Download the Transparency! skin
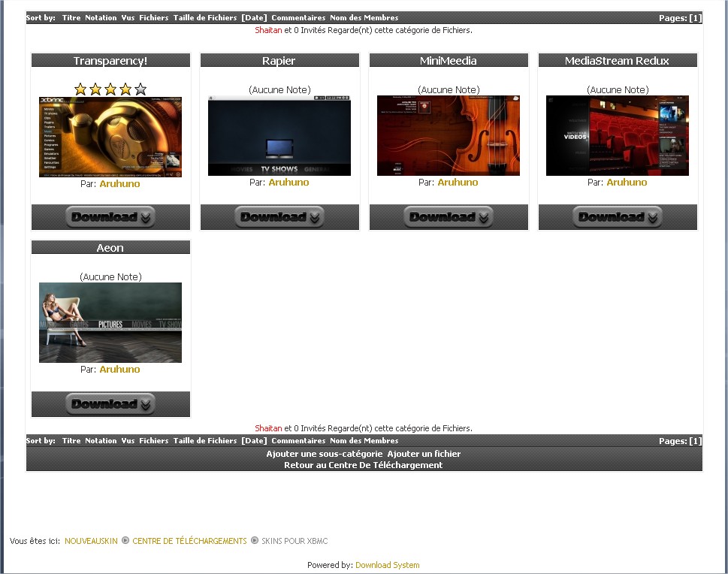Viewport: 728px width, 574px height. [x=110, y=217]
